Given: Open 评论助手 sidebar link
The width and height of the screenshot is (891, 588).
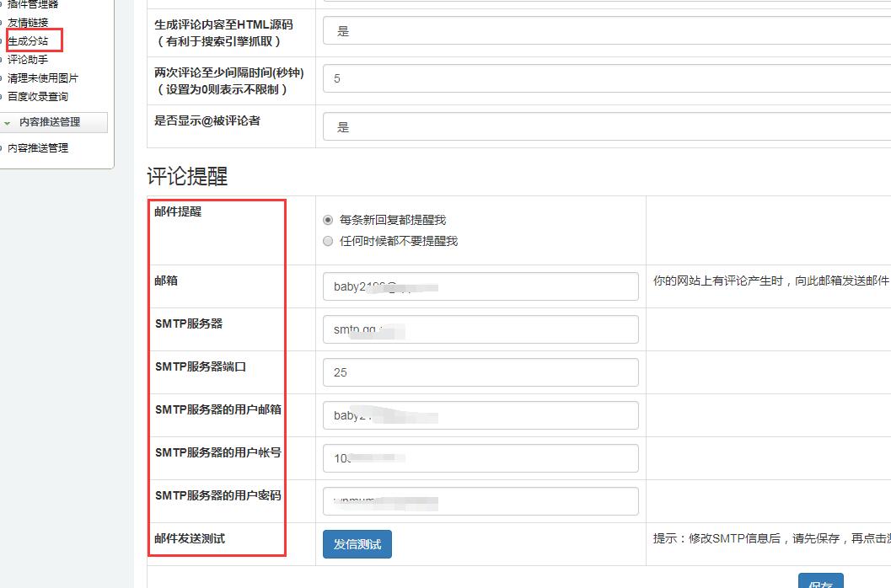Looking at the screenshot, I should coord(28,59).
